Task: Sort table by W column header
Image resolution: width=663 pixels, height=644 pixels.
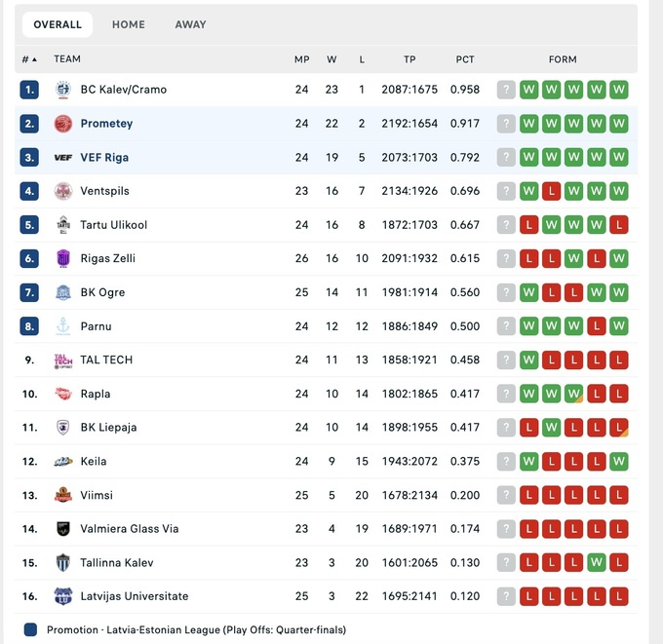Action: tap(331, 59)
